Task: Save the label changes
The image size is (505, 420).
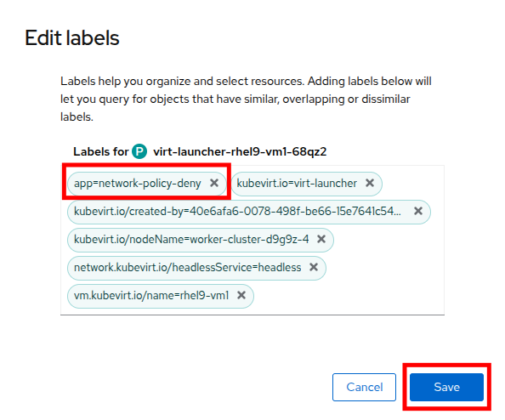Action: pos(446,387)
